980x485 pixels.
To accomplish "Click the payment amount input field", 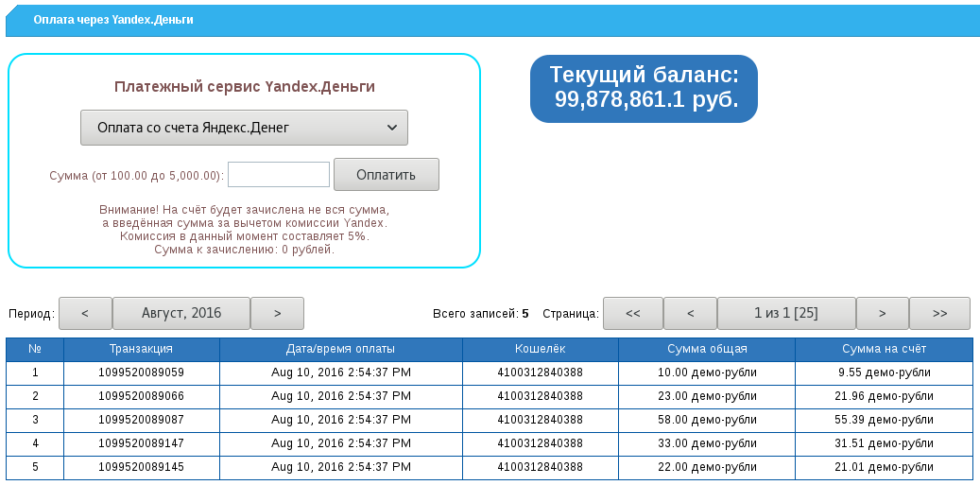I will click(278, 175).
